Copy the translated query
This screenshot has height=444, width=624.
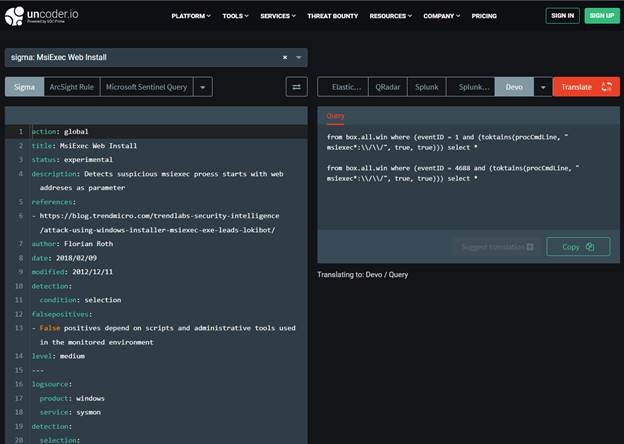[x=578, y=246]
